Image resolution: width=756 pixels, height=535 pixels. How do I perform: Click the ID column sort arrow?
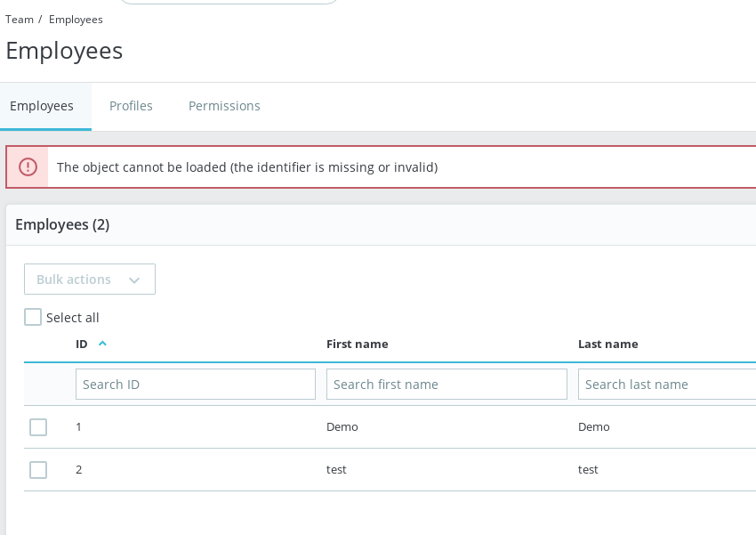102,344
